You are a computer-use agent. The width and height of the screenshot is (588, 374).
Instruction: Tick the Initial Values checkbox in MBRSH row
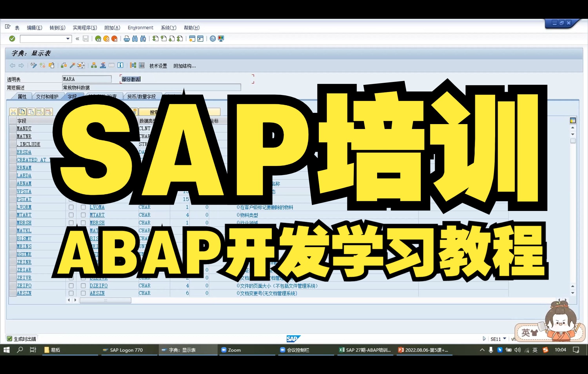(83, 223)
